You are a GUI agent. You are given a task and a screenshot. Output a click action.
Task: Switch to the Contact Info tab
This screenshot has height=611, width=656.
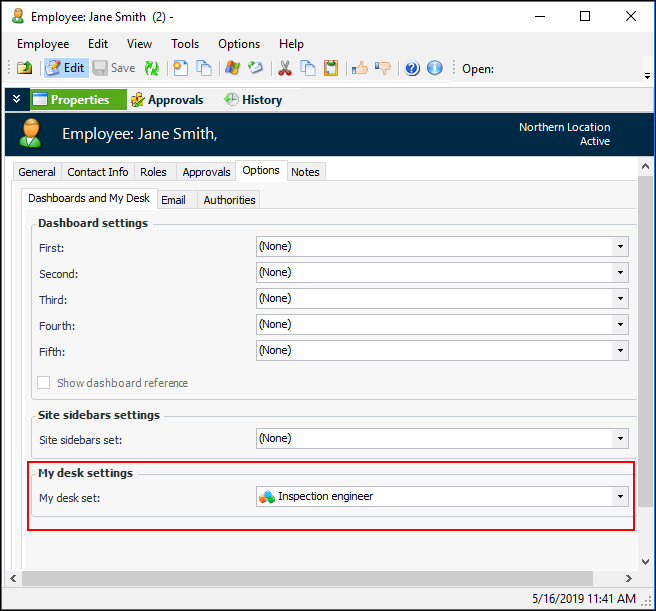[x=97, y=172]
